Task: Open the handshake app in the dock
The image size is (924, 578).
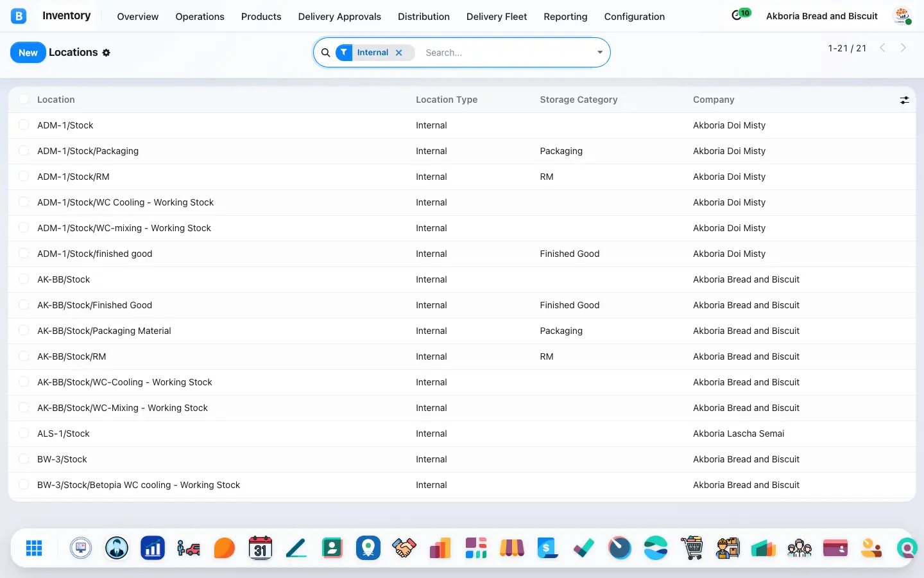Action: point(404,548)
